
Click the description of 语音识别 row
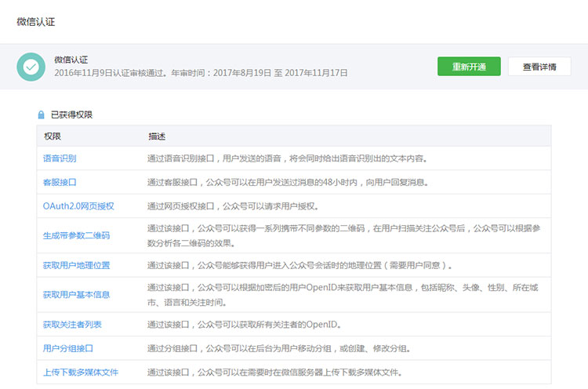(x=288, y=158)
